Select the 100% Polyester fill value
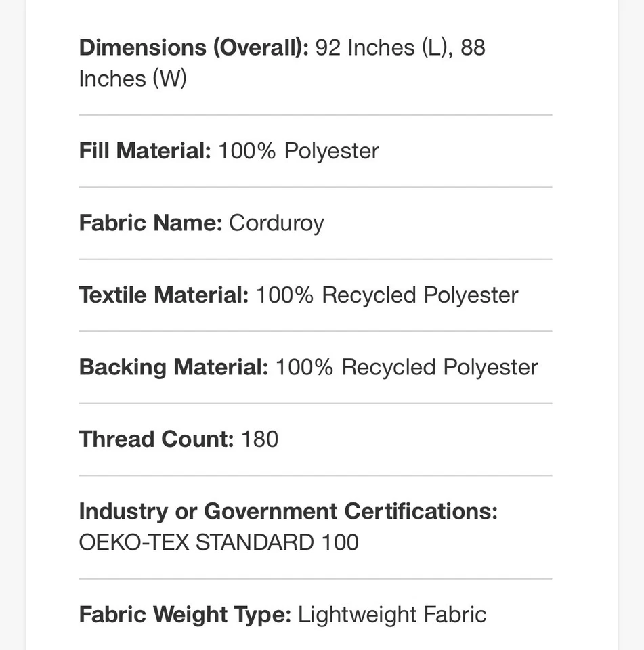Image resolution: width=644 pixels, height=650 pixels. tap(298, 151)
